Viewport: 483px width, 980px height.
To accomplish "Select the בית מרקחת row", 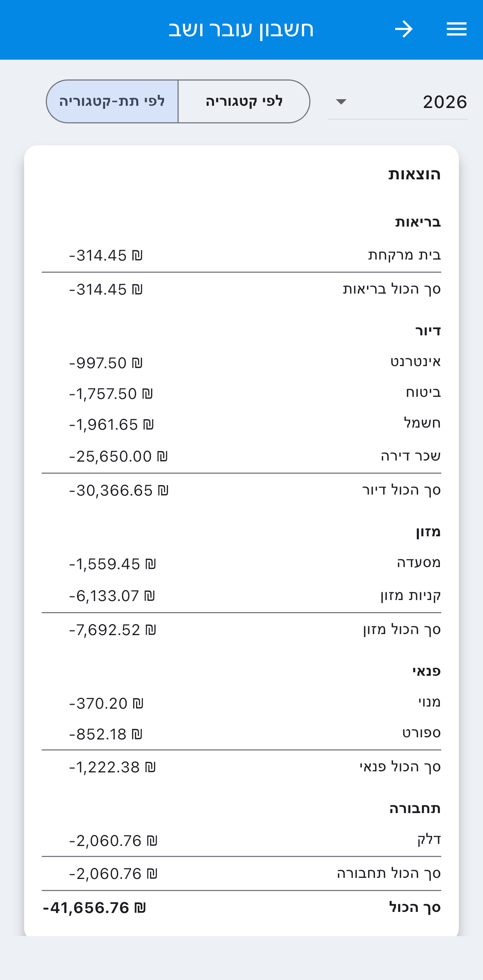I will pyautogui.click(x=241, y=255).
